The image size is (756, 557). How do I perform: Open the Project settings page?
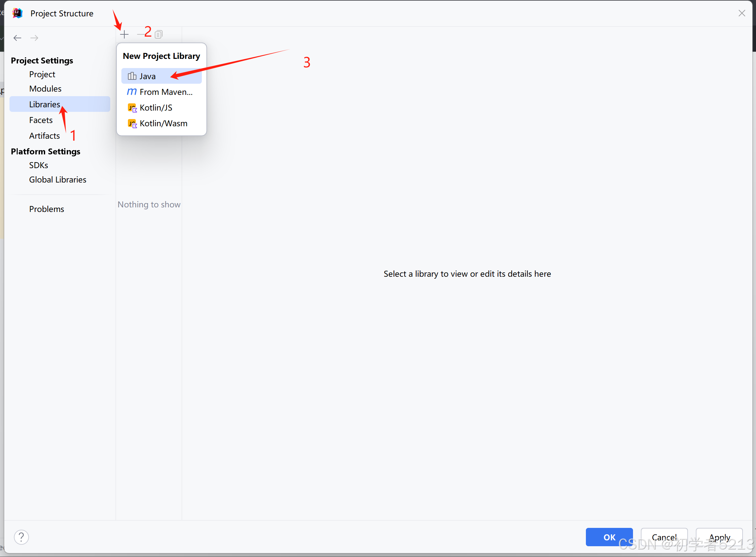point(42,74)
